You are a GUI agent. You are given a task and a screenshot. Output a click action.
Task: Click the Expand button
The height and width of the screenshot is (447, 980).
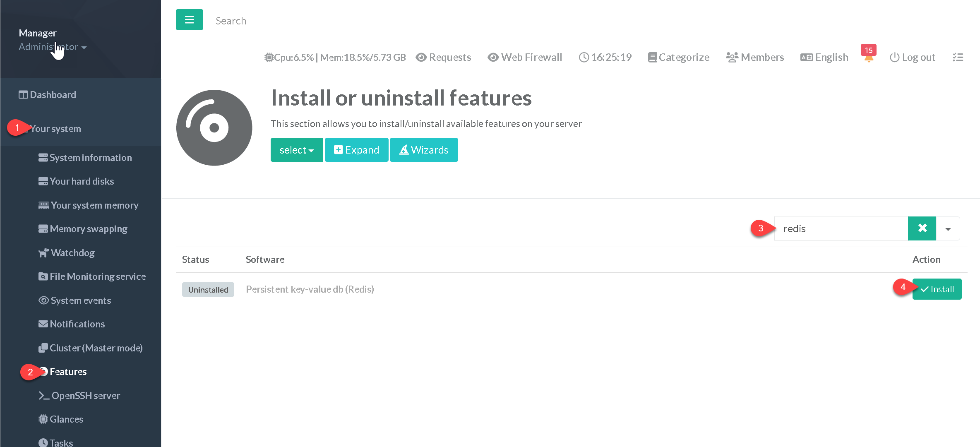point(356,150)
